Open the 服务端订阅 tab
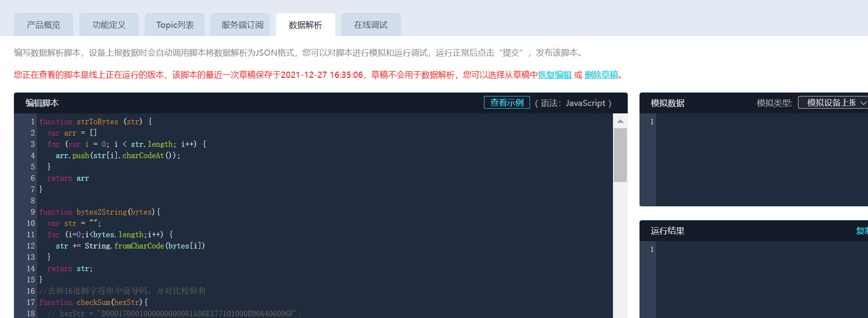The height and width of the screenshot is (318, 868). (242, 25)
